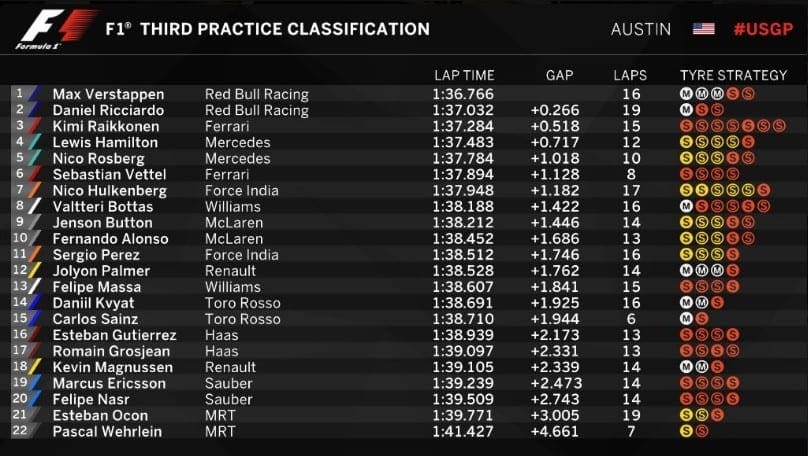
Task: Select Verstappen's lap time 1:36.766
Action: click(x=463, y=94)
